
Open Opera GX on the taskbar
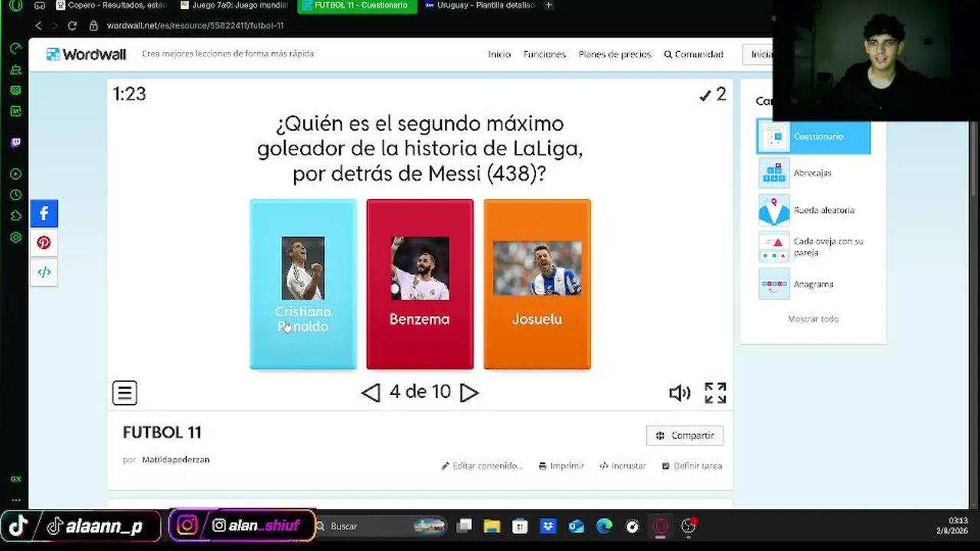660,527
